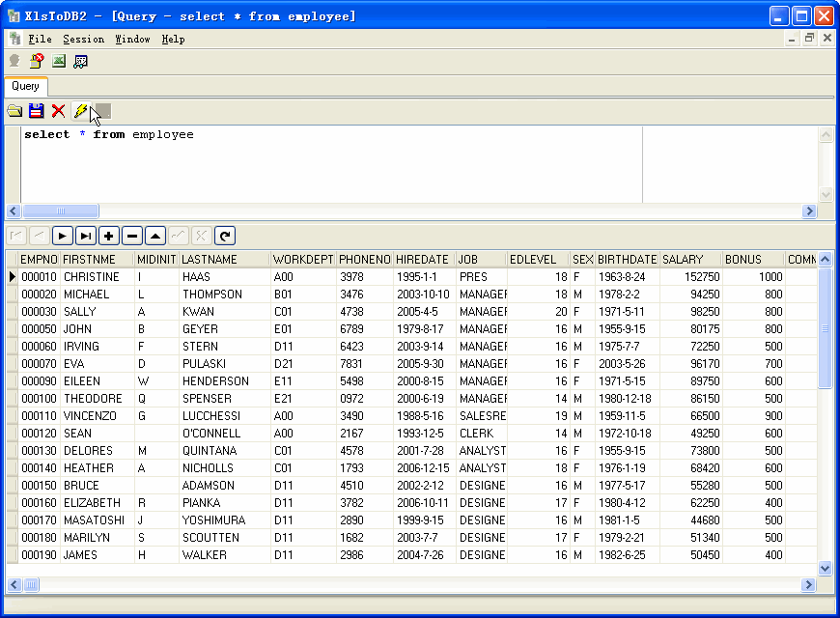This screenshot has height=618, width=840.
Task: Click salary value 72250
Action: click(x=690, y=347)
